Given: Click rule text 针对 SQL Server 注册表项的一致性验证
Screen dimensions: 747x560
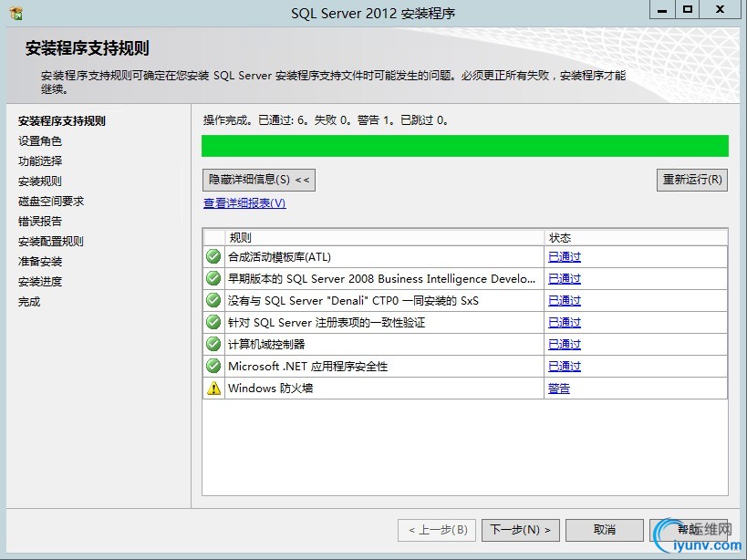Looking at the screenshot, I should pos(327,323).
